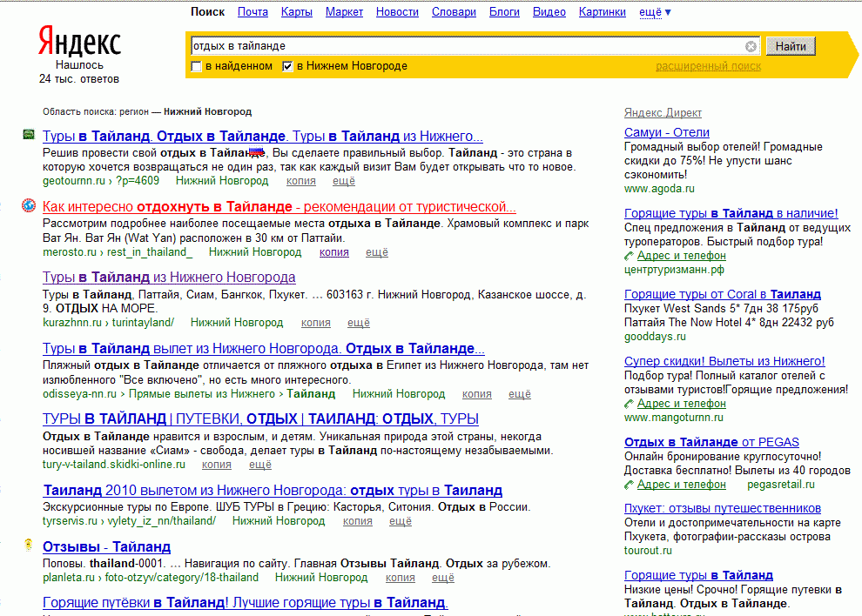
Task: Click 'www.agoda.ru' ad URL
Action: [x=659, y=189]
